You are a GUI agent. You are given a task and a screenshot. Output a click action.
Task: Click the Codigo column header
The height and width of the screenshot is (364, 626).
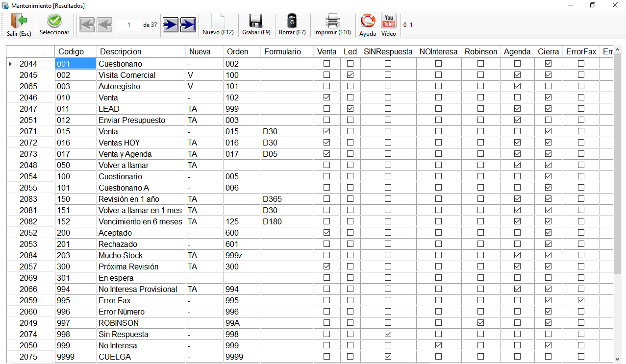[x=75, y=52]
